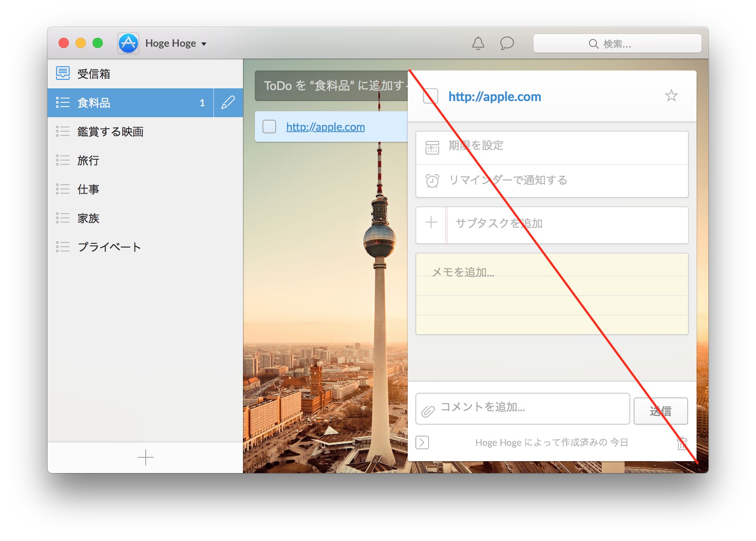The image size is (756, 541).
Task: Check off the http://apple.com task in list
Action: click(269, 127)
